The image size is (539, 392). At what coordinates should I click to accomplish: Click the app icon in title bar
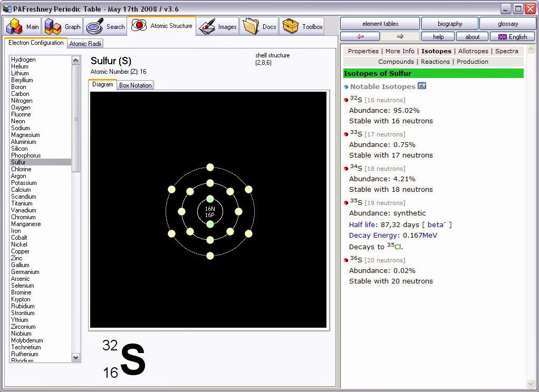pyautogui.click(x=7, y=8)
